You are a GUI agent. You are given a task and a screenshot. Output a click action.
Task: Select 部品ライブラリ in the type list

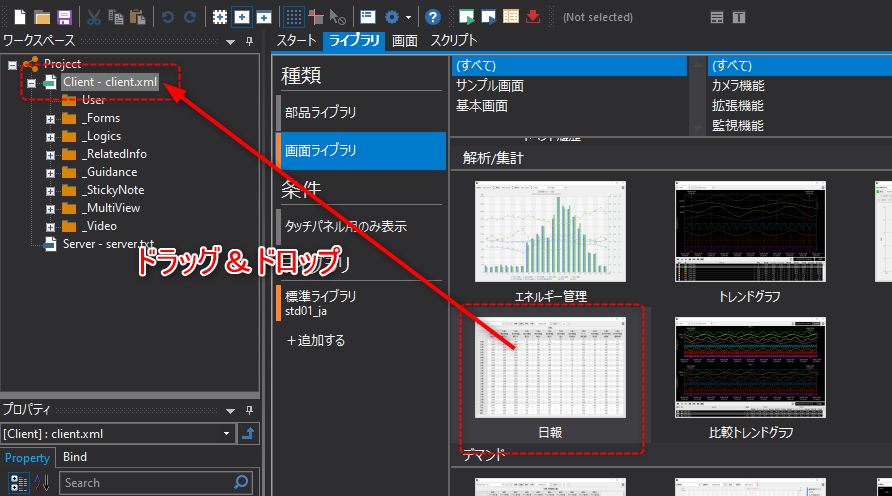click(320, 112)
